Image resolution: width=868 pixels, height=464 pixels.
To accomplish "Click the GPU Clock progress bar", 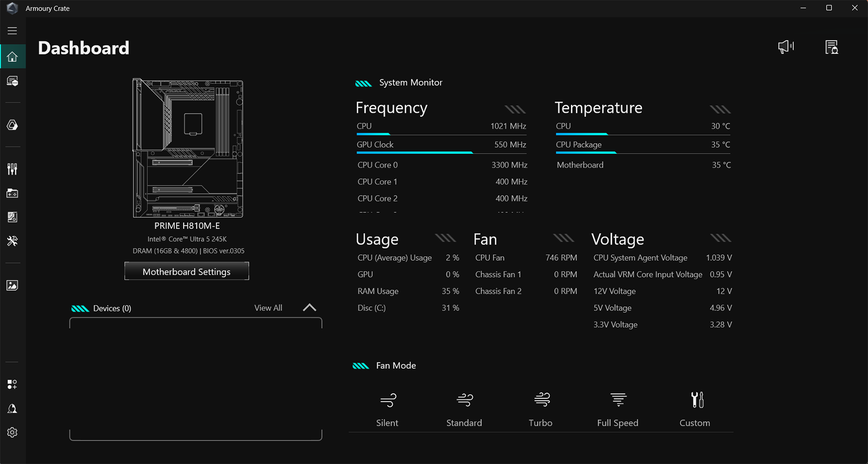I will click(x=440, y=152).
